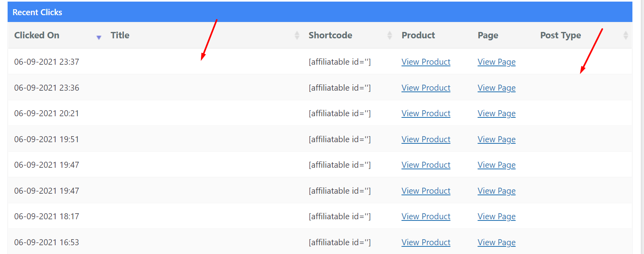The image size is (644, 254).
Task: Sort table by Shortcode header
Action: click(330, 35)
